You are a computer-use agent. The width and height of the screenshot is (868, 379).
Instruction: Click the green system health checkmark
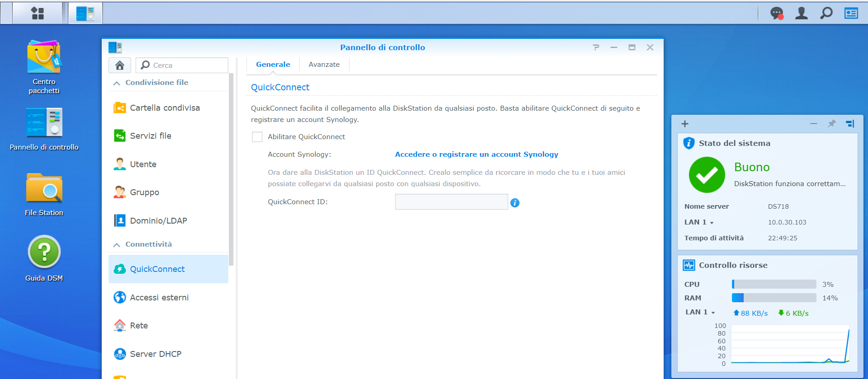pyautogui.click(x=707, y=175)
